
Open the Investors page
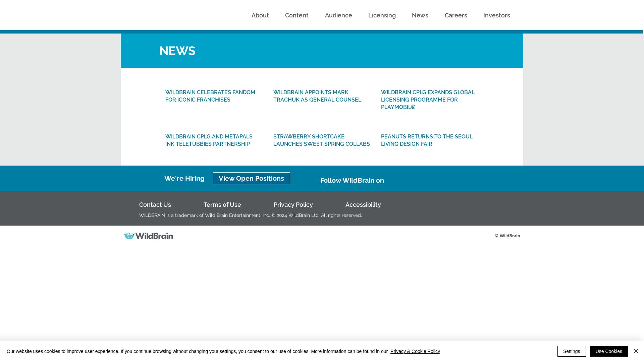click(496, 15)
